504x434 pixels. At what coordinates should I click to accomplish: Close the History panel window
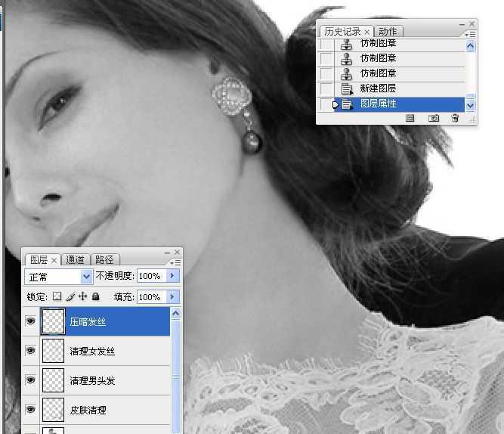click(x=472, y=23)
